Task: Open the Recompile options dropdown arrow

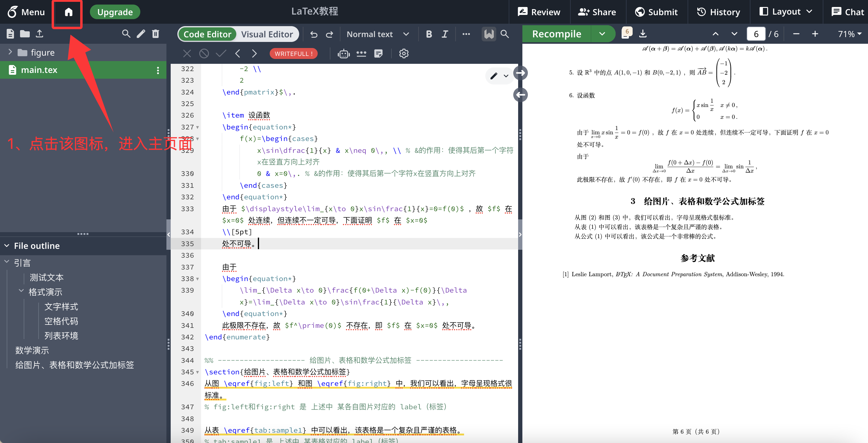Action: click(603, 34)
